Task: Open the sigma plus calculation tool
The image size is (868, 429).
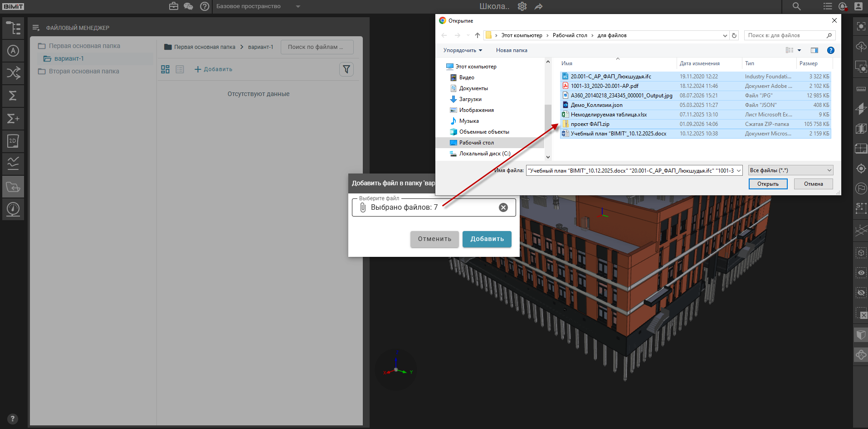Action: coord(13,119)
